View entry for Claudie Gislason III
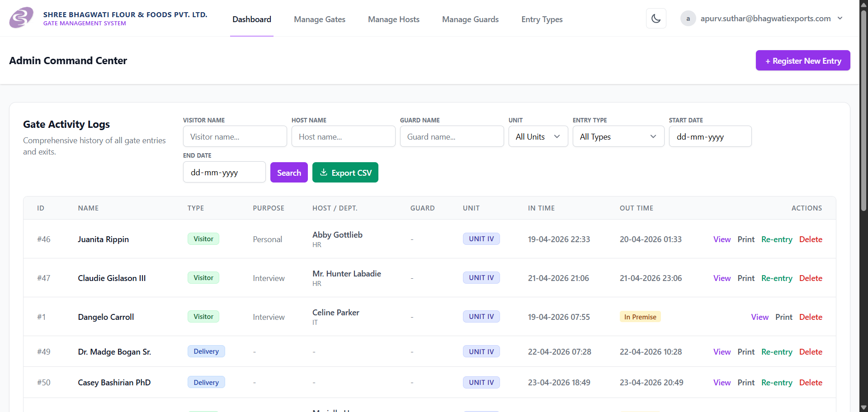Screen dimensions: 868x412 click(722, 278)
